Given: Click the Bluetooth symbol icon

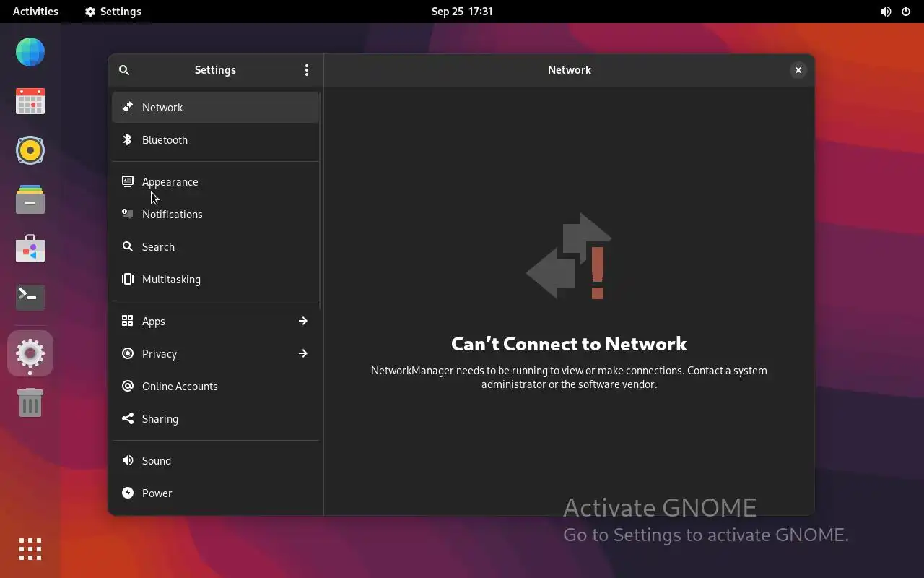Looking at the screenshot, I should point(128,139).
